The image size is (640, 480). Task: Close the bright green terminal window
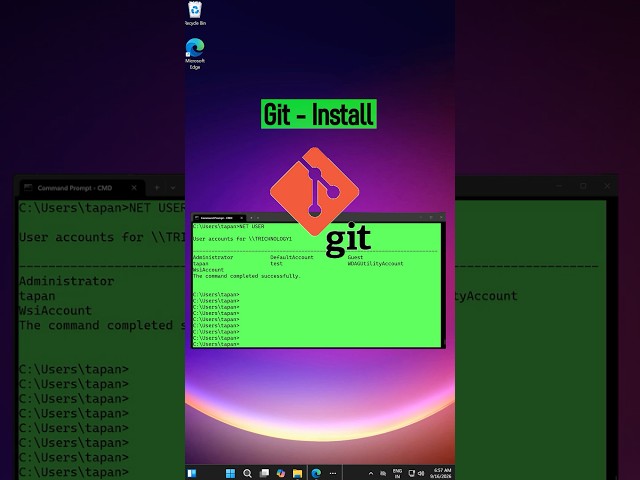point(441,218)
